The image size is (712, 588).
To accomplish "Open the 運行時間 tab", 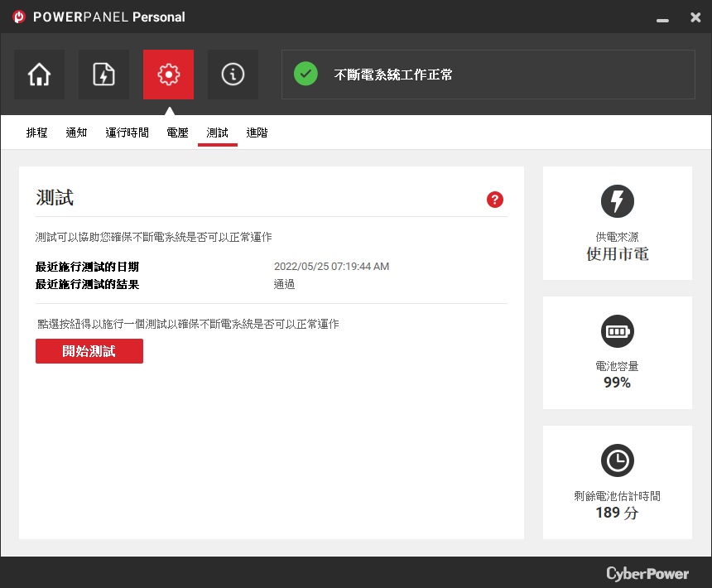I will tap(127, 133).
